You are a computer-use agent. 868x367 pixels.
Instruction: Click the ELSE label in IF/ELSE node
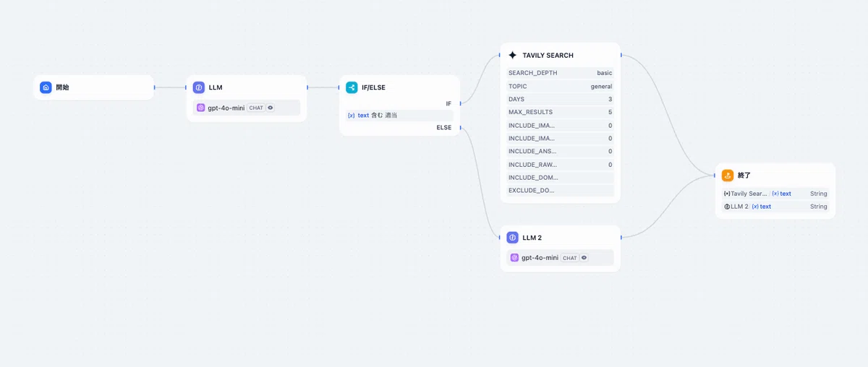point(444,128)
